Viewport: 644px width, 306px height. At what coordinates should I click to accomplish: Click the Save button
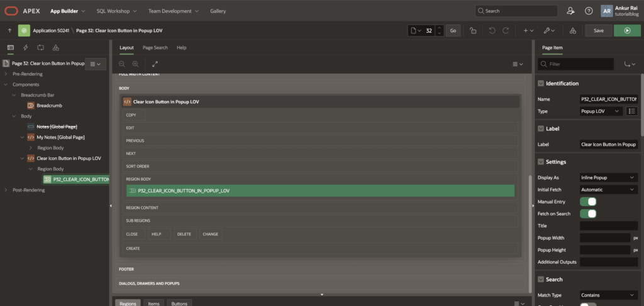[x=599, y=30]
